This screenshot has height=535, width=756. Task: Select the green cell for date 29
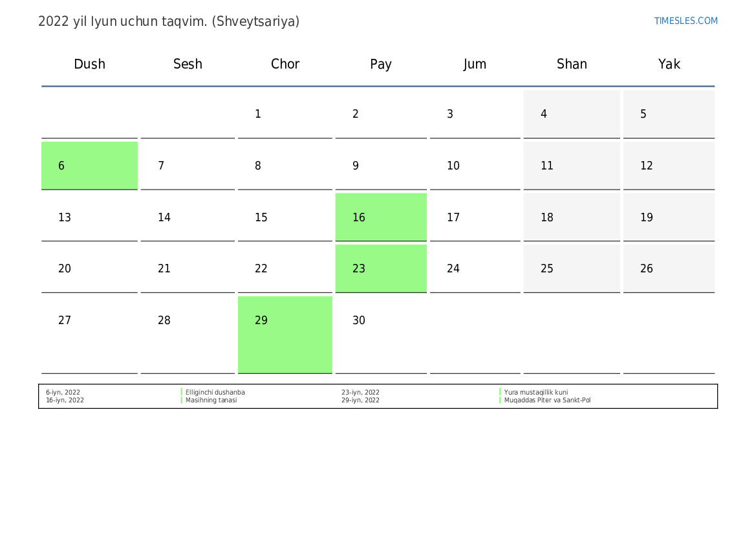click(x=285, y=334)
